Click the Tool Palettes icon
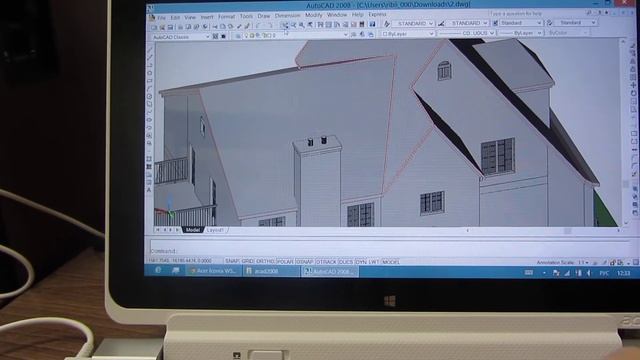The height and width of the screenshot is (360, 640). point(337,25)
